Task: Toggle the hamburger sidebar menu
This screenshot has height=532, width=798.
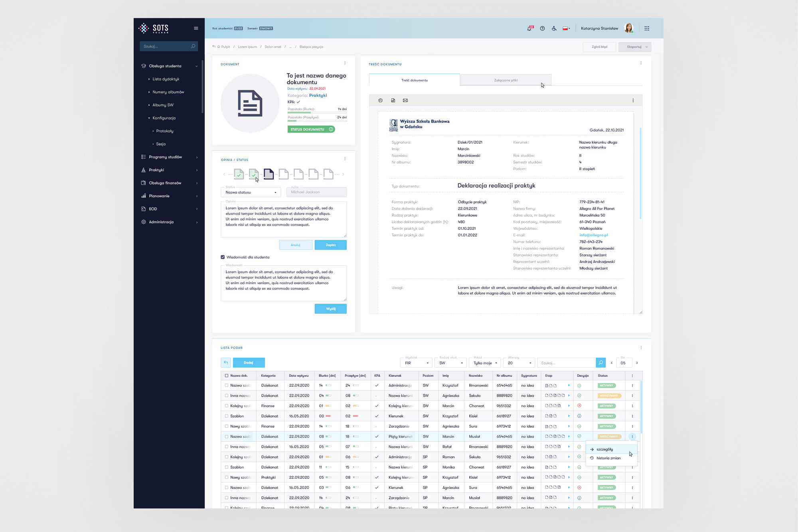Action: pos(196,28)
